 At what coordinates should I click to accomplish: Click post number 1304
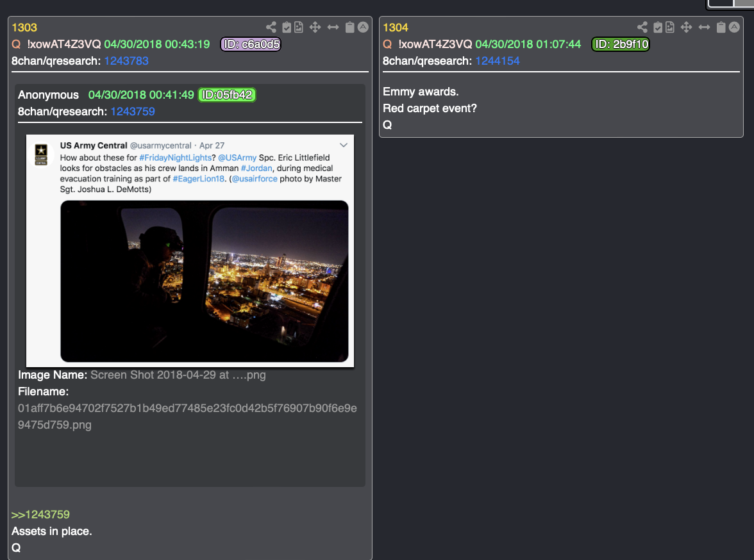pyautogui.click(x=395, y=28)
